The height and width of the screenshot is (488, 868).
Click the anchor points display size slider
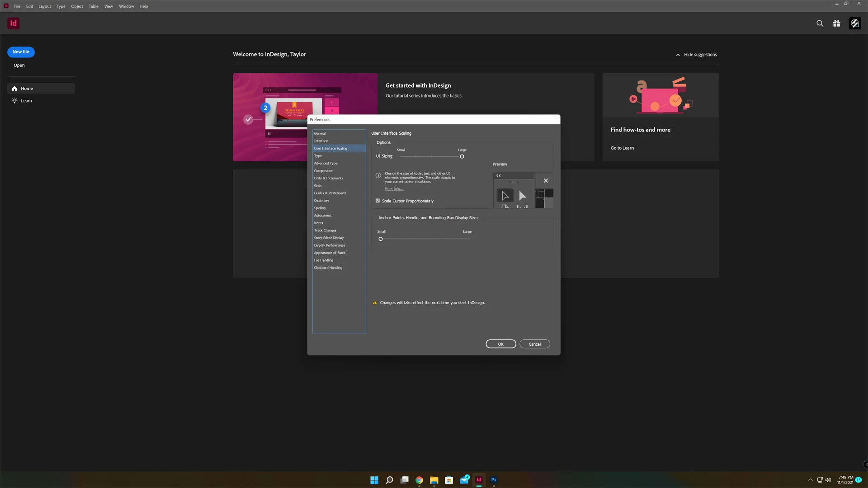tap(381, 239)
